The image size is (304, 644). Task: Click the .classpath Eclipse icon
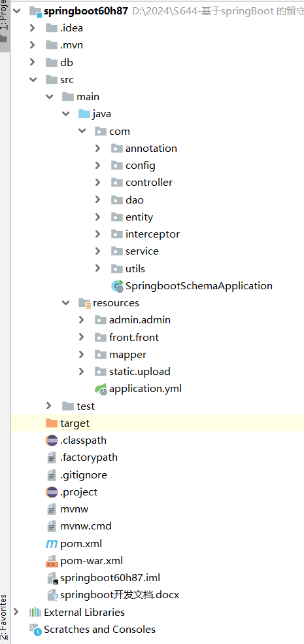click(x=52, y=440)
